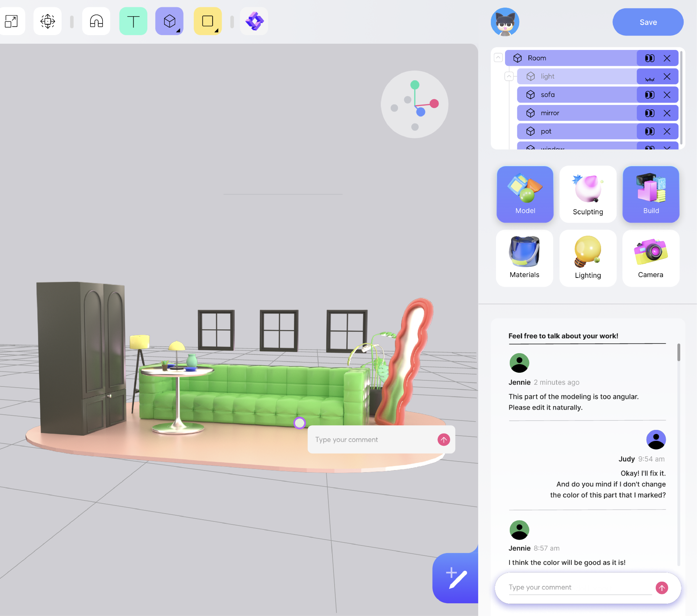Click the Save button

pyautogui.click(x=648, y=22)
